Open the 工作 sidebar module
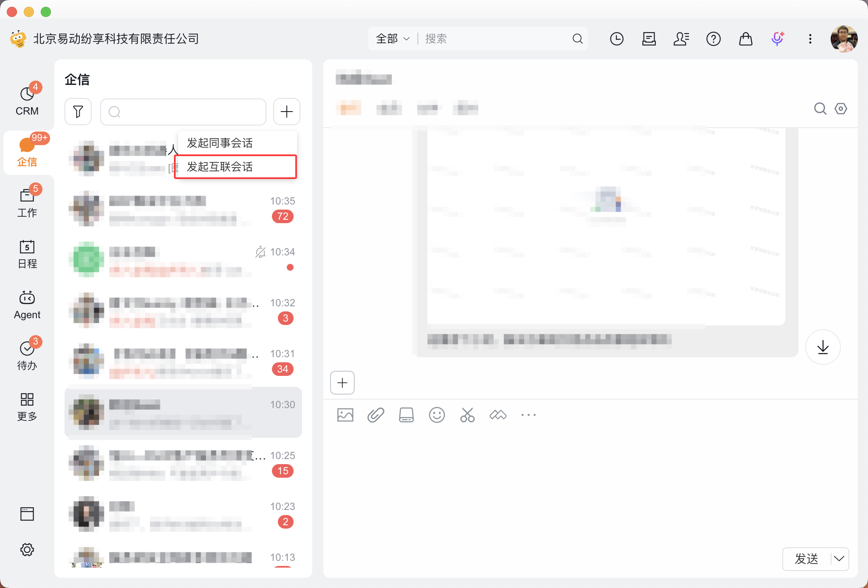 pos(27,202)
